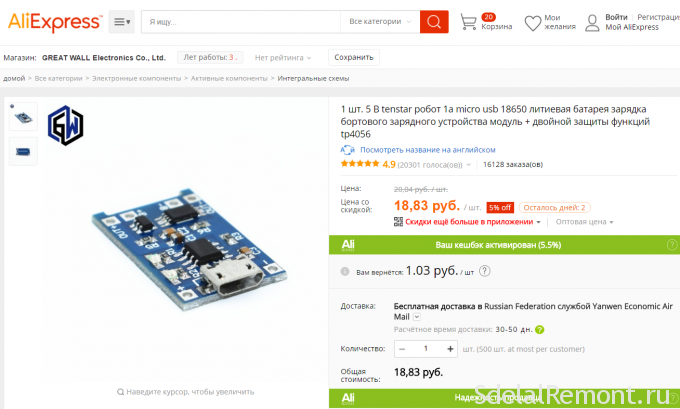This screenshot has width=680, height=409.
Task: Increase quantity with the plus button
Action: 450,349
